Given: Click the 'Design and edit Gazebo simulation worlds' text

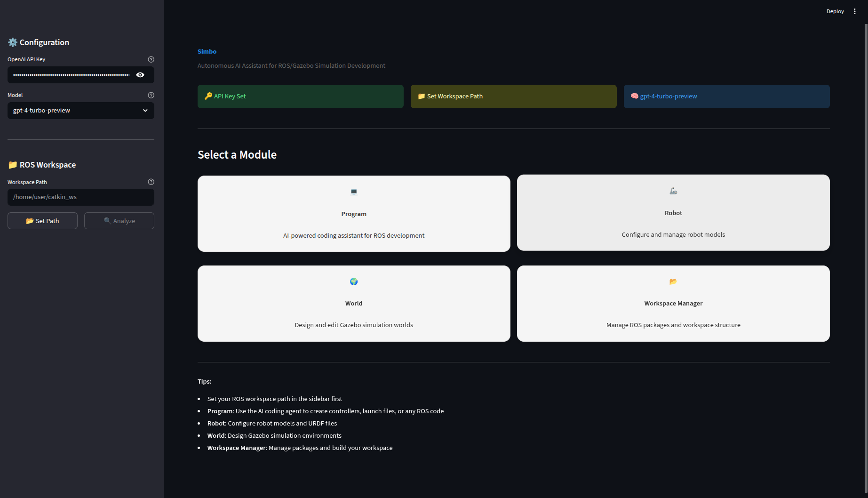Looking at the screenshot, I should (x=354, y=325).
